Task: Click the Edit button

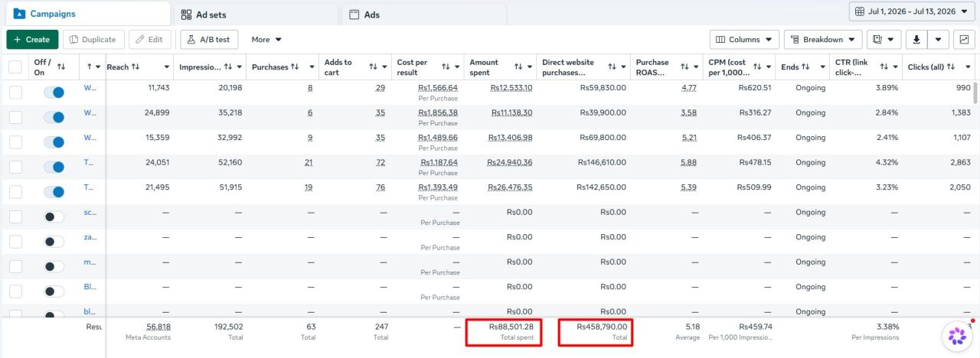Action: [x=150, y=39]
